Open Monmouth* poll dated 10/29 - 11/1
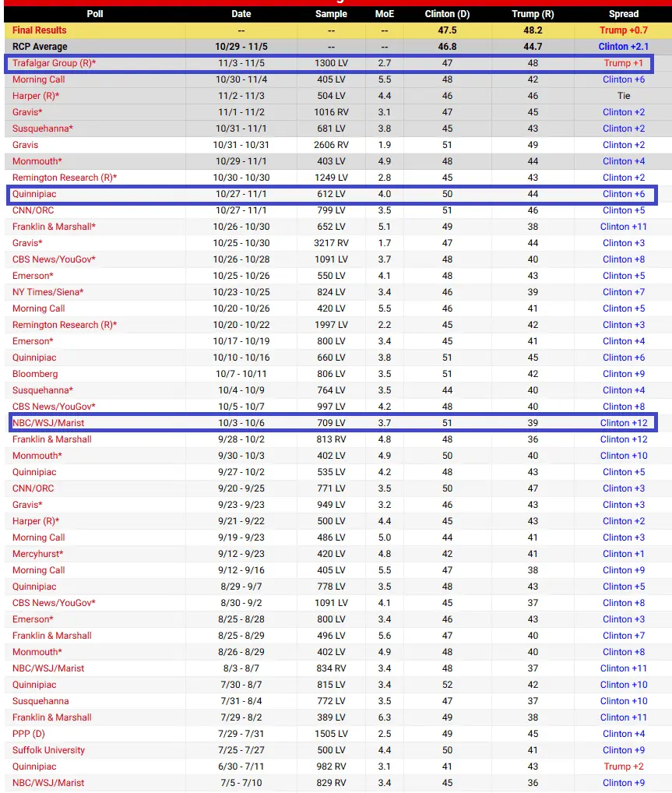 tap(37, 161)
